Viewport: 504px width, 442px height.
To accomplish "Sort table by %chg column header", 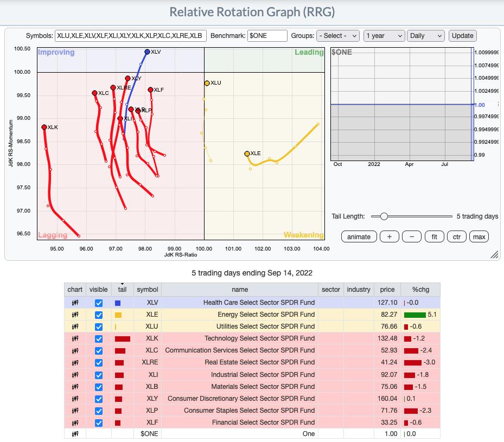I will (420, 290).
